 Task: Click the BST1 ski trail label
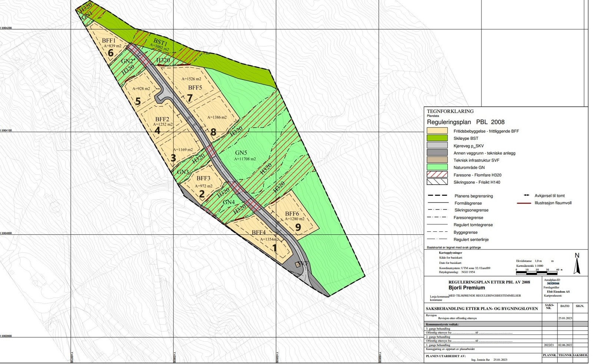click(160, 42)
